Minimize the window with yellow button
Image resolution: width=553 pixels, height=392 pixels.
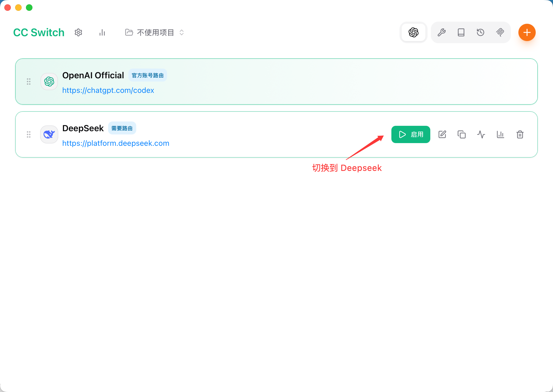[x=18, y=8]
